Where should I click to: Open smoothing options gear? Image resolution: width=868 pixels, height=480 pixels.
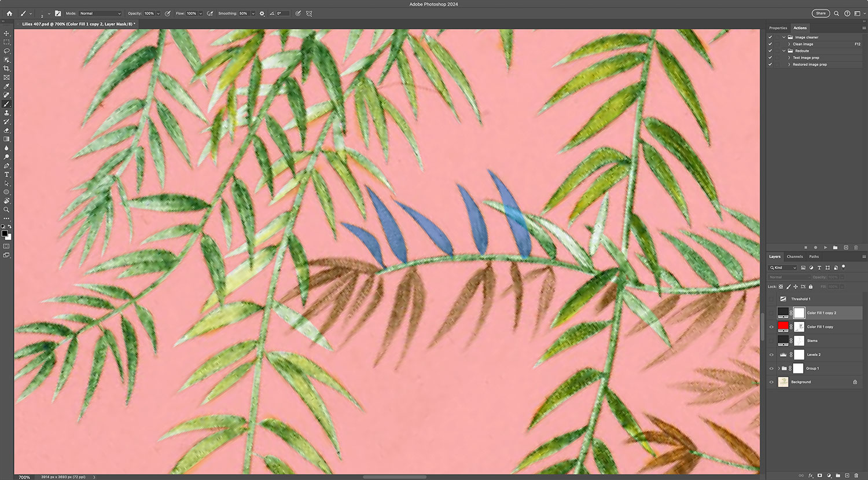(262, 13)
